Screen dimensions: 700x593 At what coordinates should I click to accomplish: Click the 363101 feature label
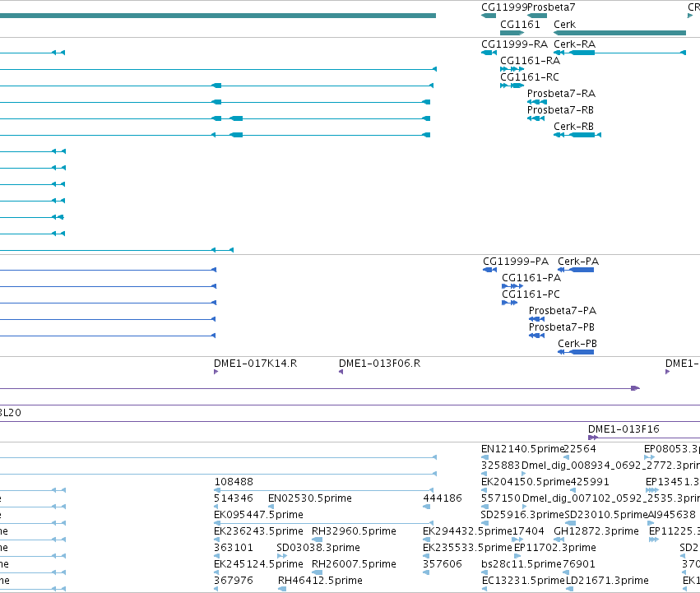click(x=234, y=548)
